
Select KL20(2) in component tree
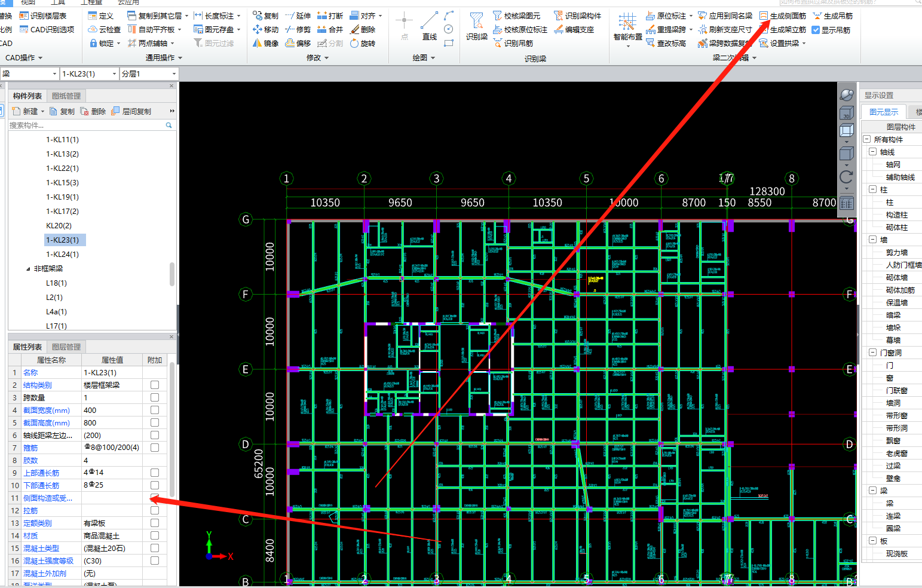tap(59, 225)
